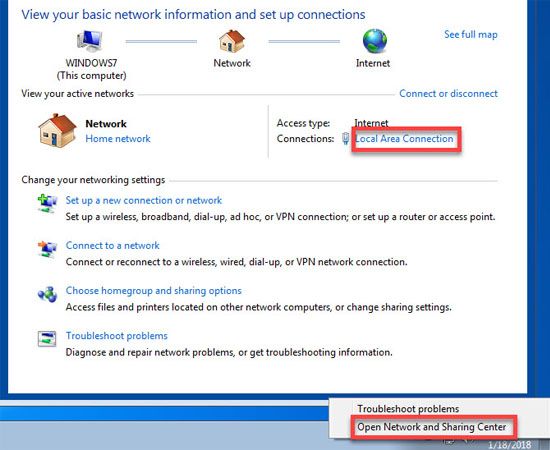Click the Network house icon in map
Viewport: 550px width, 450px height.
click(232, 41)
